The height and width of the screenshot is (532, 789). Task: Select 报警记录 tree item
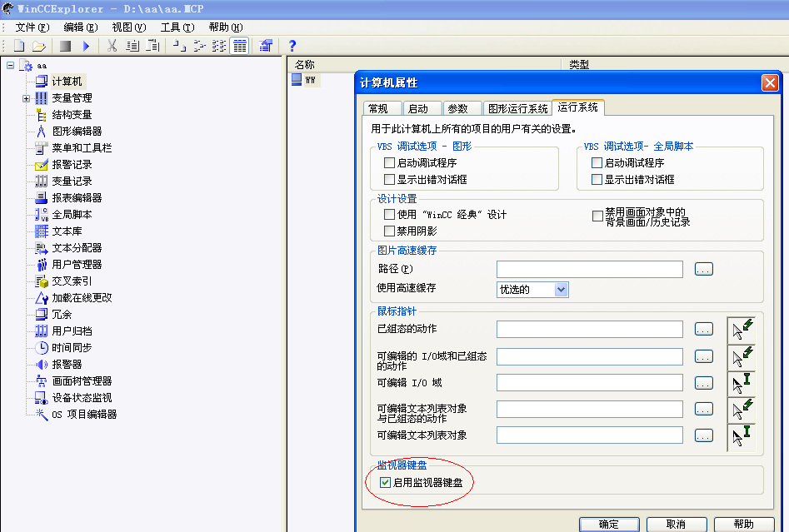point(72,164)
